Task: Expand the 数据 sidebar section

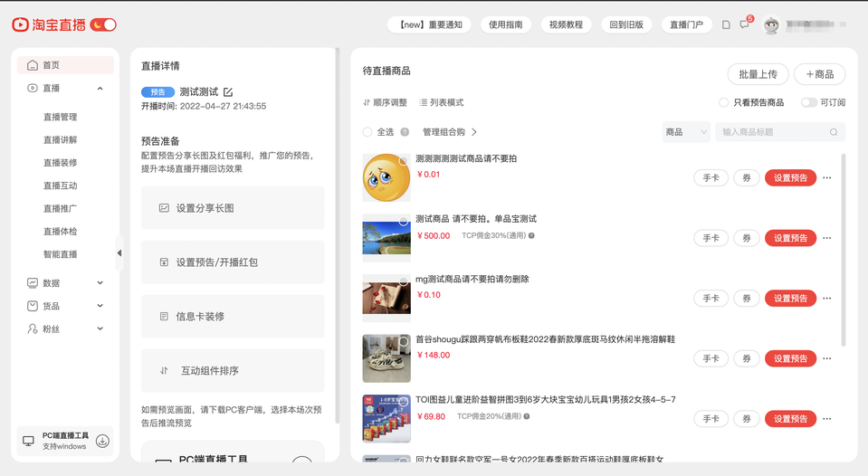Action: point(100,283)
